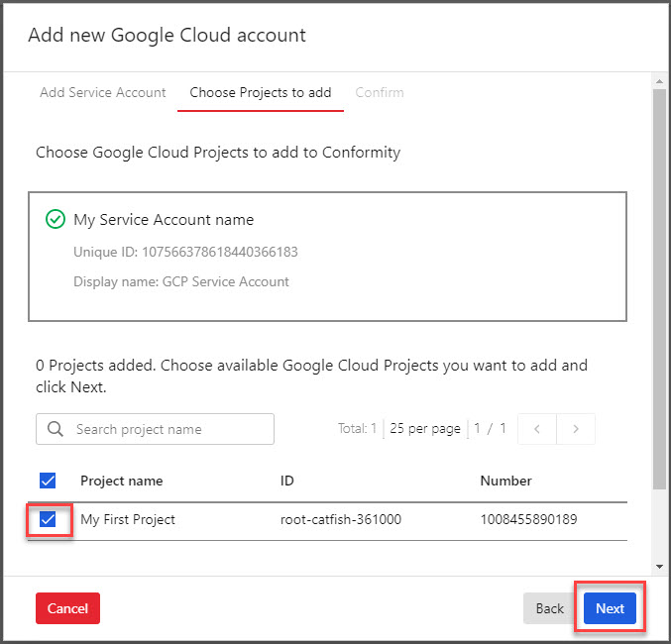
Task: Open the 25 per page dropdown
Action: [427, 429]
